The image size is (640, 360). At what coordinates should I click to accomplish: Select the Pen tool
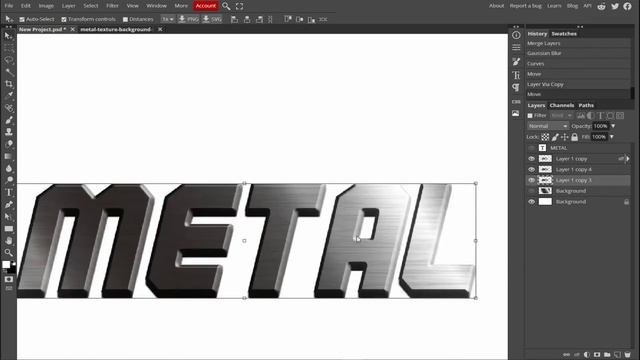(x=9, y=204)
